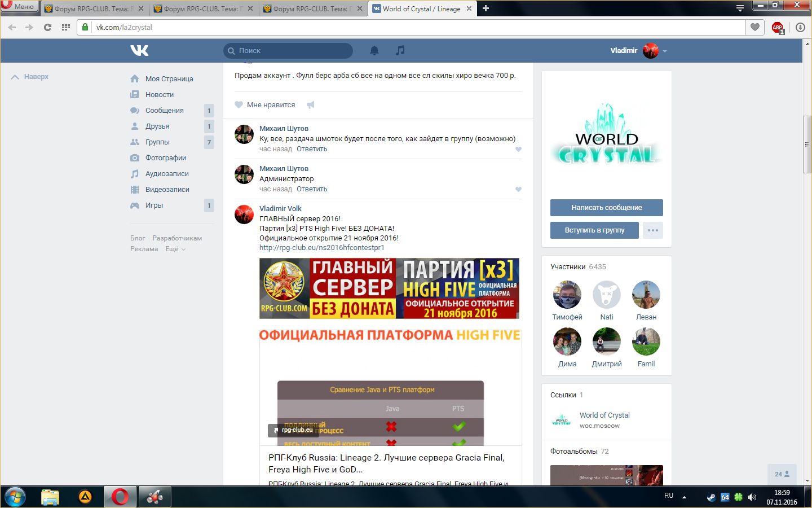Open the rpg-club.eu/ns2016hfcontestpr1 link

click(322, 247)
